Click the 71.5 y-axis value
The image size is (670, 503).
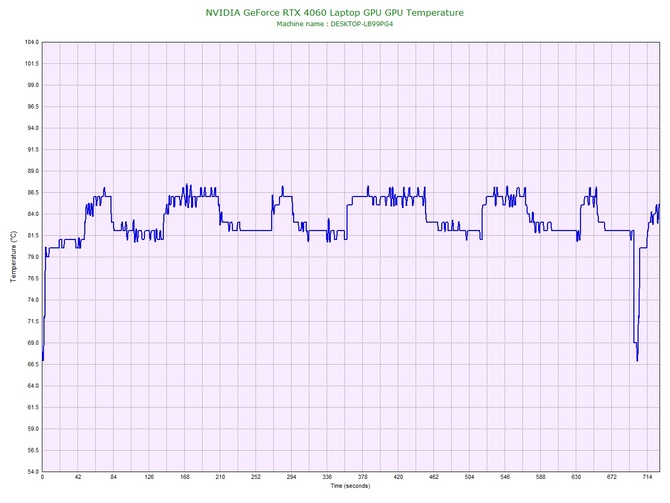(32, 321)
